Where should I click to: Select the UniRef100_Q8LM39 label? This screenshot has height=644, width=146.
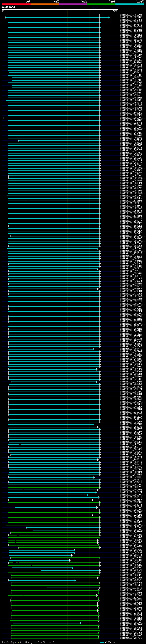point(131,550)
